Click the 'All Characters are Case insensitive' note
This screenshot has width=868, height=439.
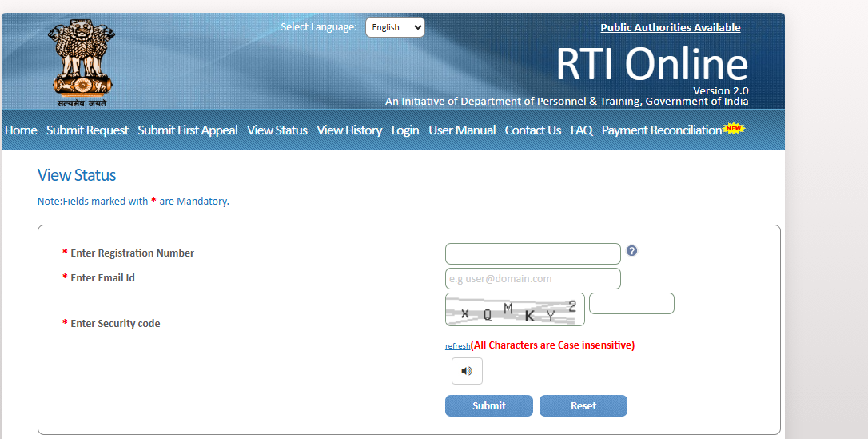pos(552,345)
